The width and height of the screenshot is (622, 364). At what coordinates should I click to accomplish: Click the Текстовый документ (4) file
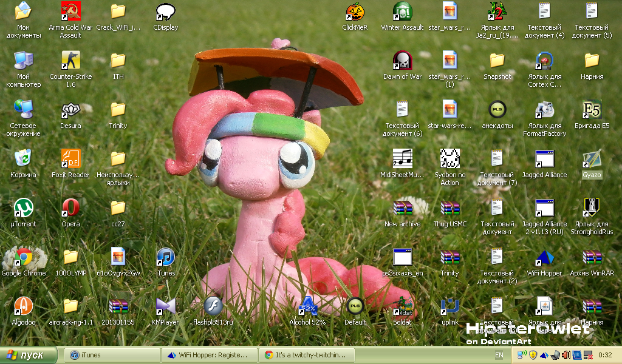544,11
